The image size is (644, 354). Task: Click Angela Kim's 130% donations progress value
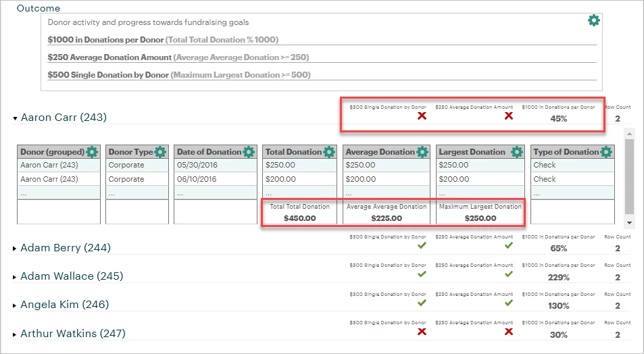[559, 306]
